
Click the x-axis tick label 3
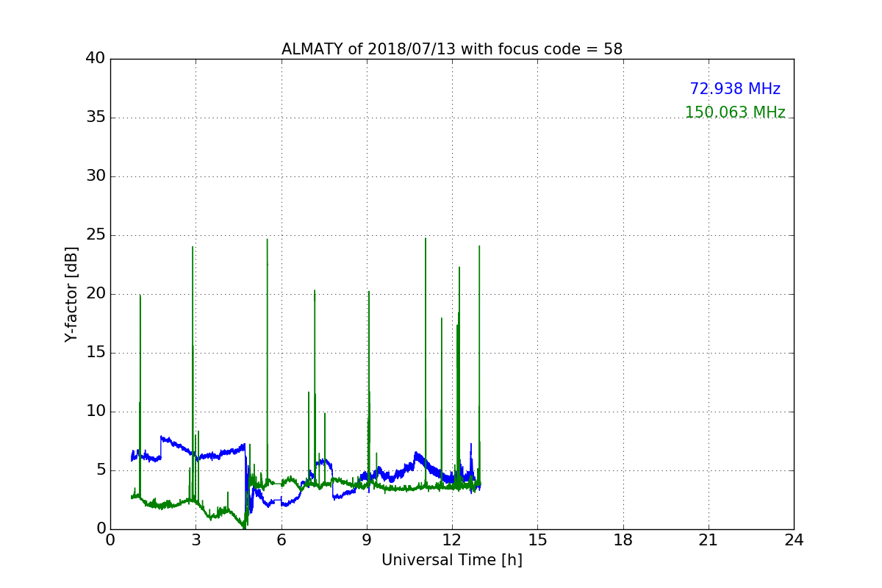tap(196, 540)
